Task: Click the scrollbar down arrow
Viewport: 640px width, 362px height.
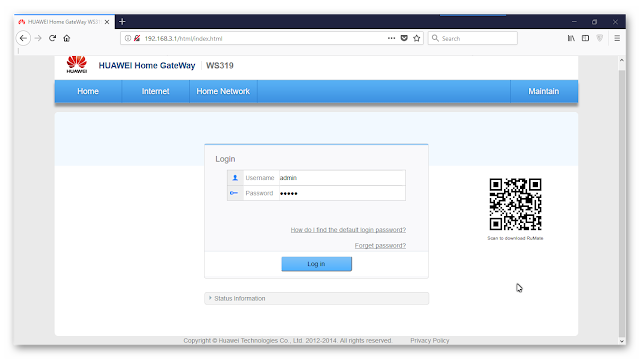Action: [x=622, y=341]
